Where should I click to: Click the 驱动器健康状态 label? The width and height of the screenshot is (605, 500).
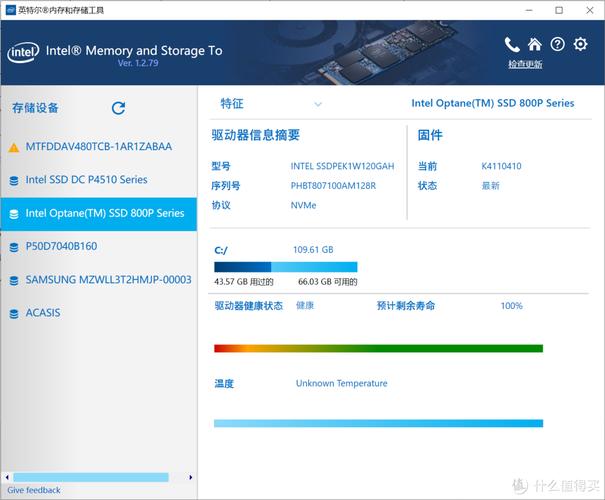click(x=249, y=306)
